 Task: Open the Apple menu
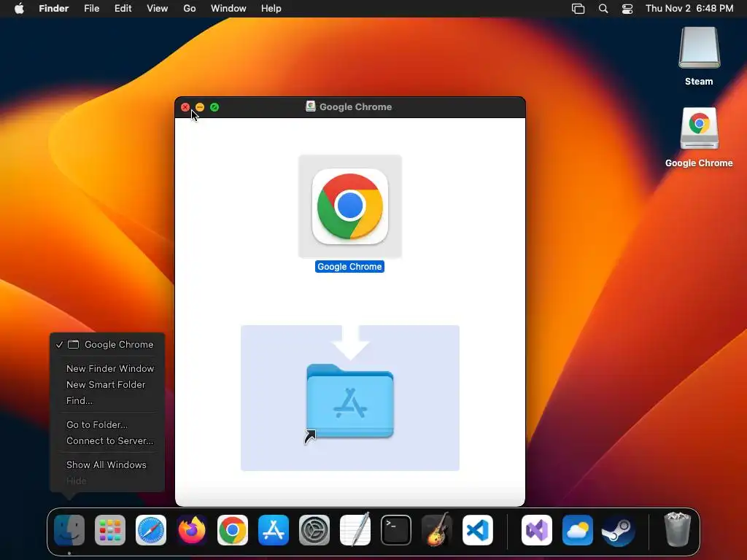(x=19, y=9)
